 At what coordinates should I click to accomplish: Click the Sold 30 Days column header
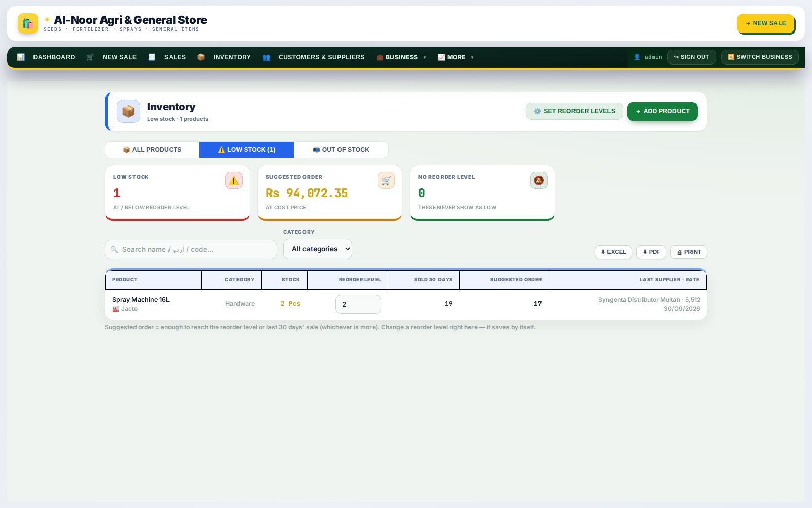point(424,280)
